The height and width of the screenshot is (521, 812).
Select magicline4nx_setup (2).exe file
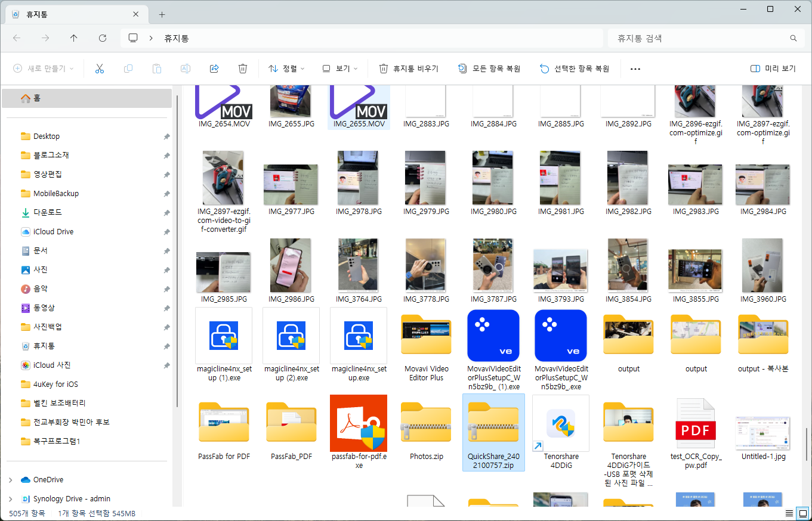(292, 346)
